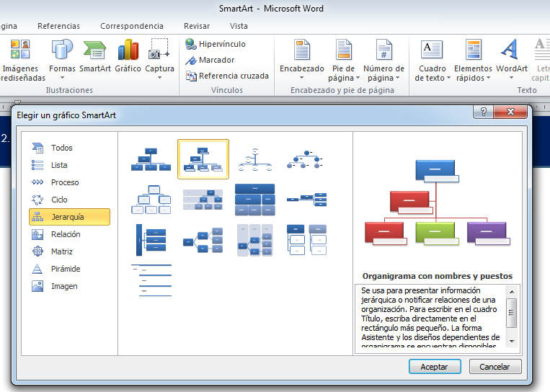
Task: Insert a Gráfico chart
Action: point(128,56)
